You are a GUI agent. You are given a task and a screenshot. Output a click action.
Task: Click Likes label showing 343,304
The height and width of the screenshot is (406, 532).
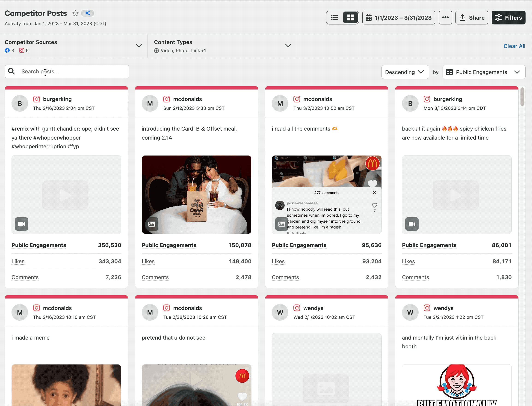pyautogui.click(x=18, y=261)
